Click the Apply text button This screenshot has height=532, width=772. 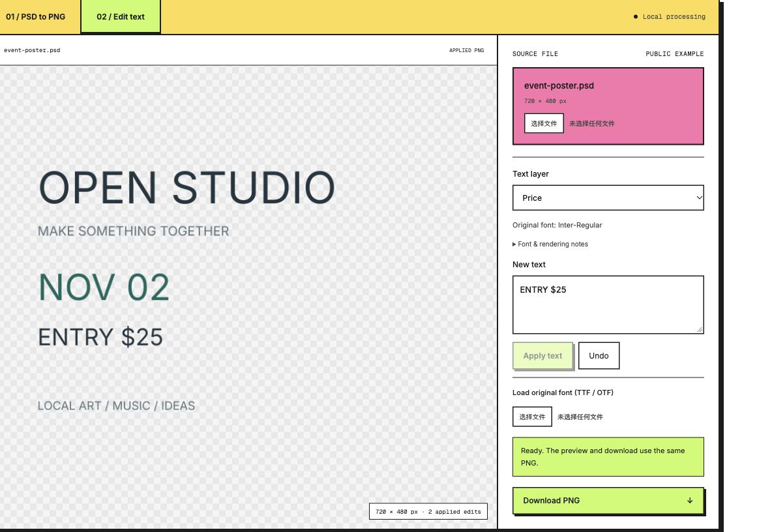(x=542, y=356)
